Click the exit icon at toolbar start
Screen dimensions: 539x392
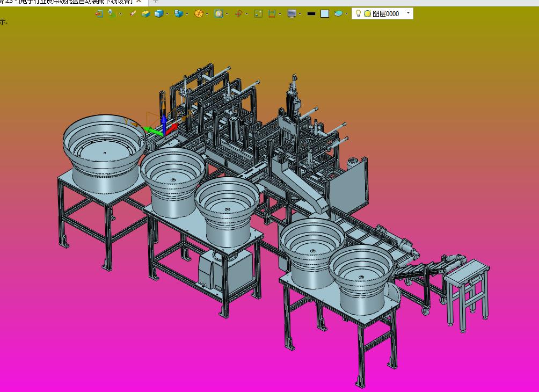tap(99, 14)
